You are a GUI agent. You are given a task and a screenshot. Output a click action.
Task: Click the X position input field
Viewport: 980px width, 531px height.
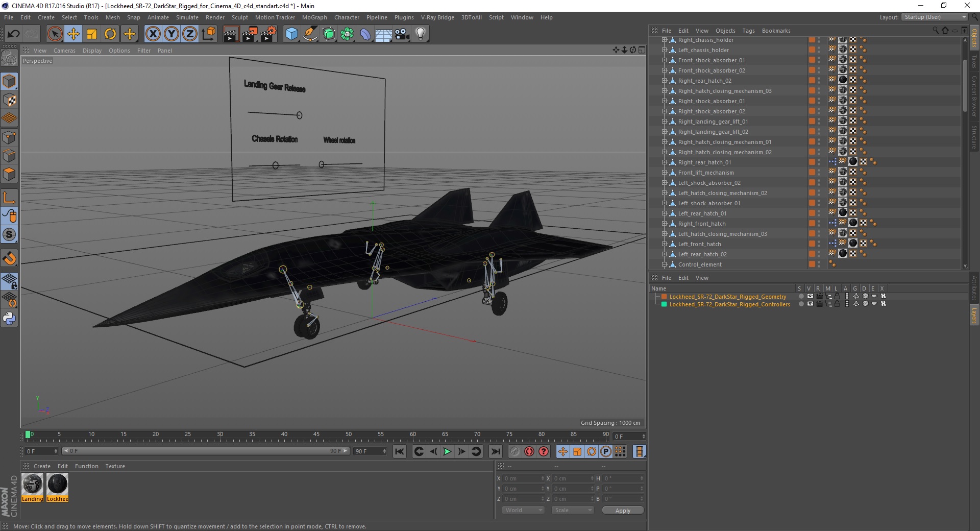coord(524,478)
